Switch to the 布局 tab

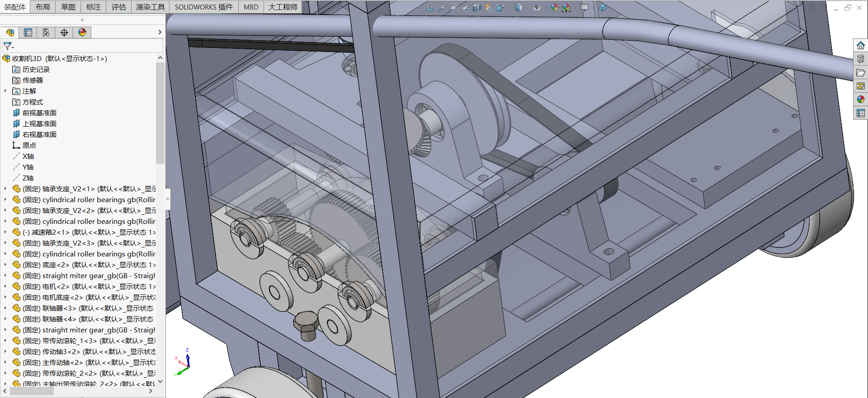point(43,7)
